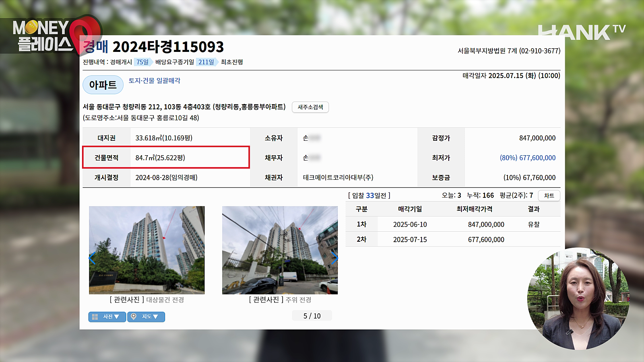Click the 최저매각가격 column header
The height and width of the screenshot is (362, 644).
[x=474, y=209]
